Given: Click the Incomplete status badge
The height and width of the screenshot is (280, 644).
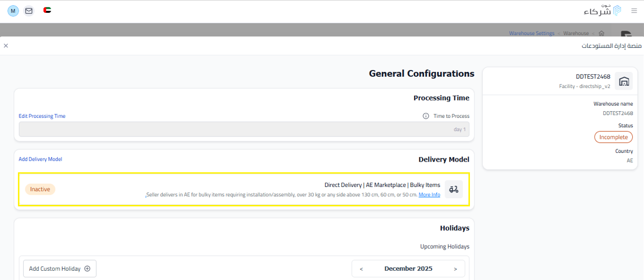Looking at the screenshot, I should click(x=613, y=137).
